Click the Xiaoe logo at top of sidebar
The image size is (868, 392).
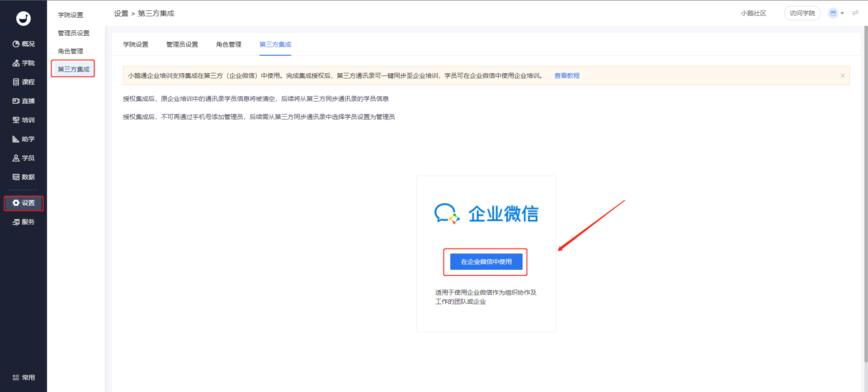pyautogui.click(x=24, y=18)
